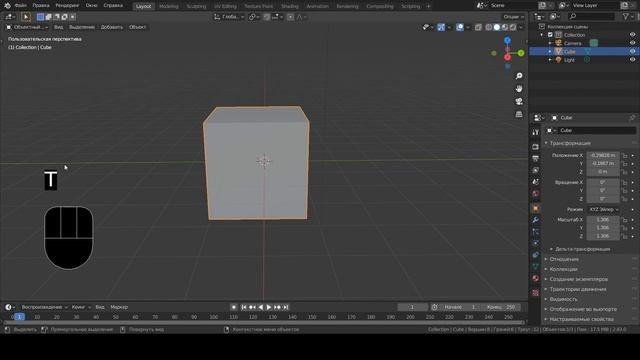Open the View Layer properties tab
Image resolution: width=640 pixels, height=360 pixels.
536,170
